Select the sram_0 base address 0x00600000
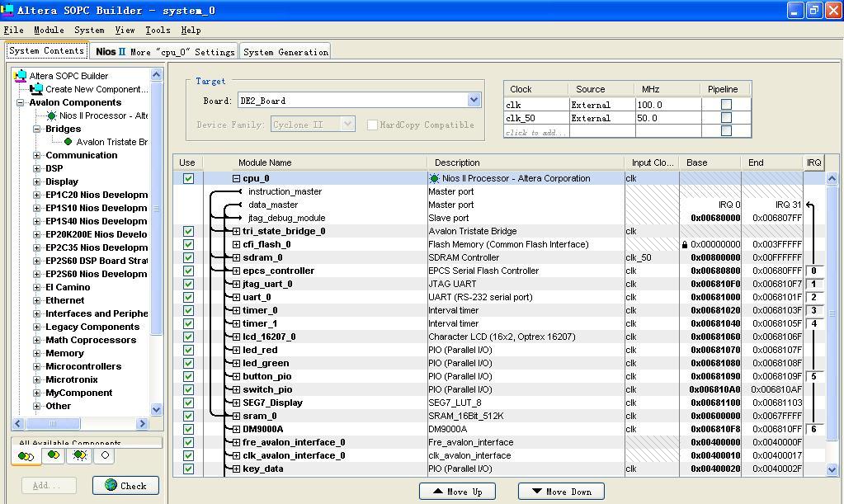 click(715, 416)
